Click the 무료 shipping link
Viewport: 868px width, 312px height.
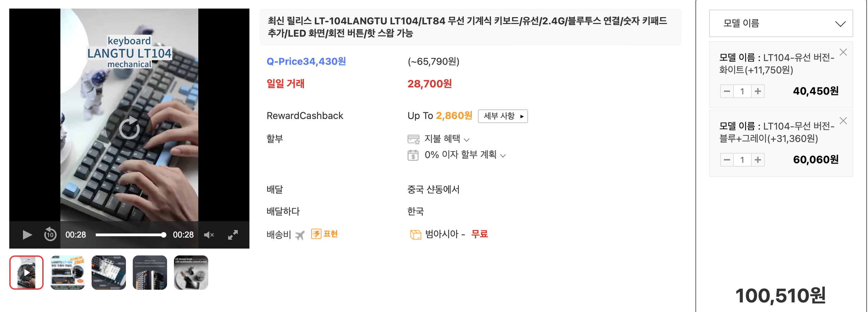(x=480, y=234)
